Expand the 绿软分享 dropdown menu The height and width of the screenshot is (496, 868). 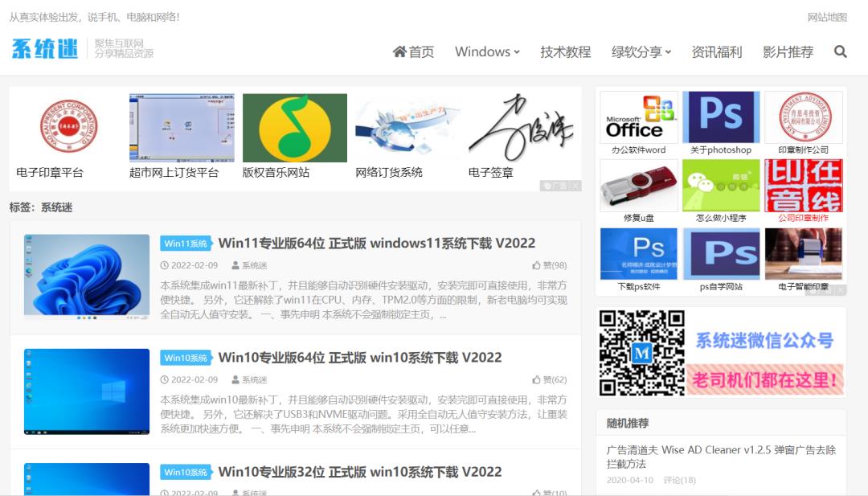point(641,51)
